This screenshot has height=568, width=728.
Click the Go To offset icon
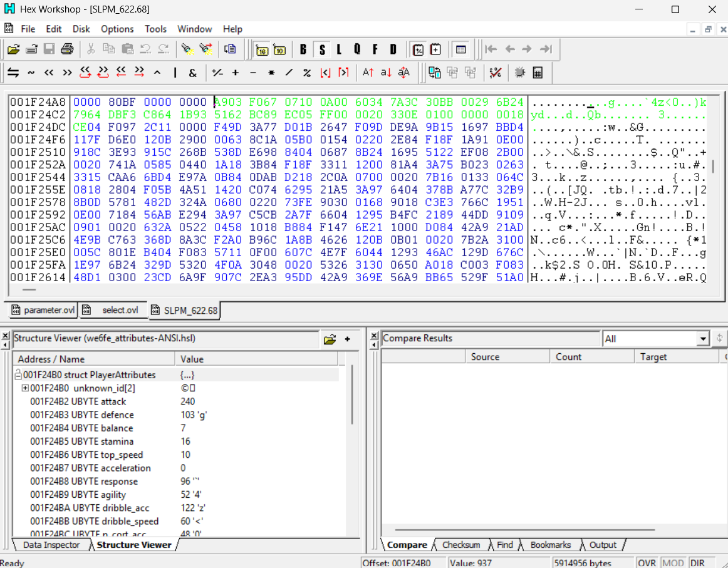coord(230,49)
